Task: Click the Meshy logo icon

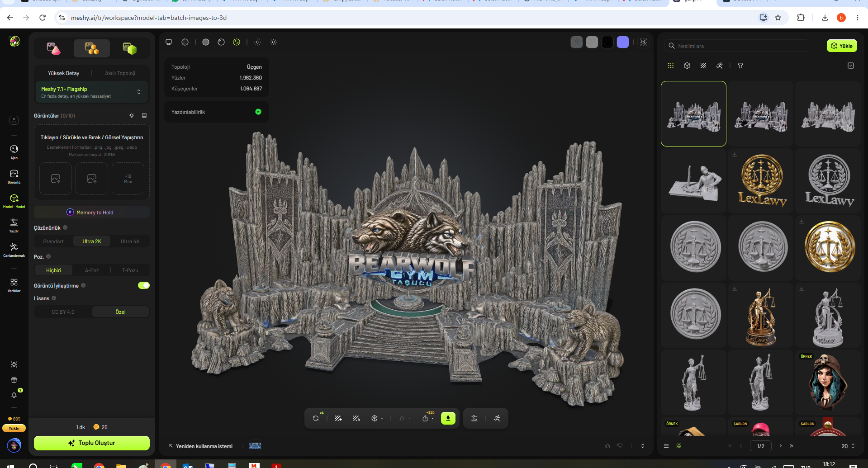Action: tap(14, 41)
